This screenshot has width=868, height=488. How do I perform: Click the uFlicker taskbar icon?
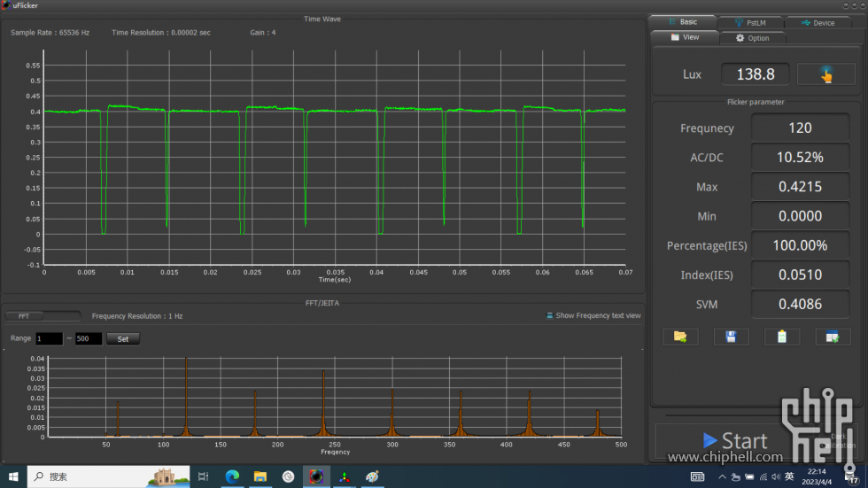pos(316,476)
